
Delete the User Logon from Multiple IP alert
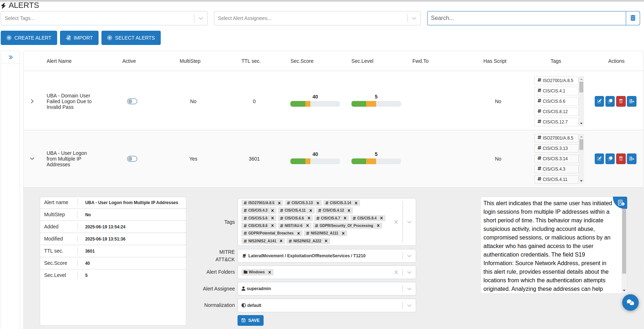(x=621, y=159)
